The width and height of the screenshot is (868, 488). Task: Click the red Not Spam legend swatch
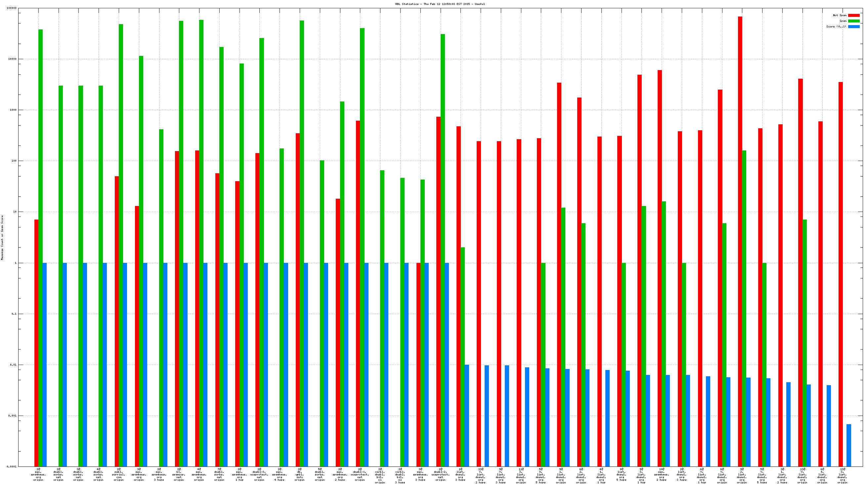coord(853,15)
